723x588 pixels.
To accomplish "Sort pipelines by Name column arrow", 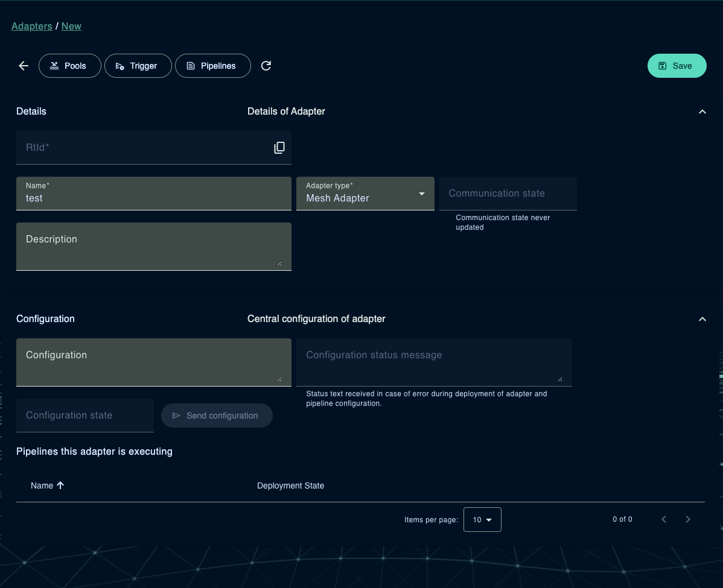I will 60,485.
